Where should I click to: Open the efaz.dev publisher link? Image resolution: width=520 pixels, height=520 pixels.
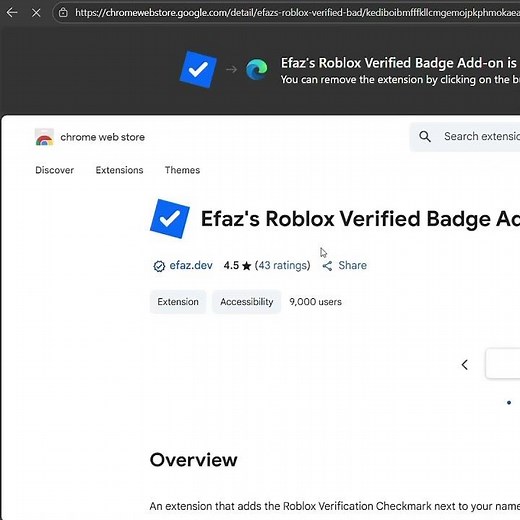click(x=191, y=265)
